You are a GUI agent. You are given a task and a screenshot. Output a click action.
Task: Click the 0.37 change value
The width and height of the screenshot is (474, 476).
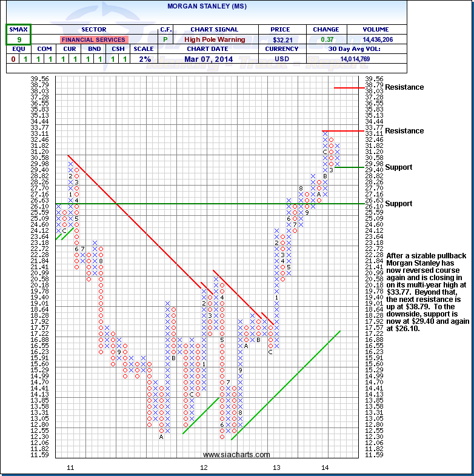tap(326, 39)
